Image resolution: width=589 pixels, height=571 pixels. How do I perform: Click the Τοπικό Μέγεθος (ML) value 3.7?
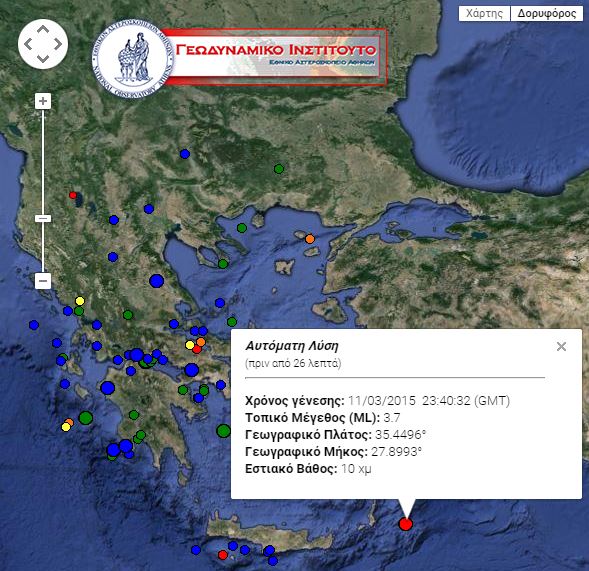click(392, 418)
